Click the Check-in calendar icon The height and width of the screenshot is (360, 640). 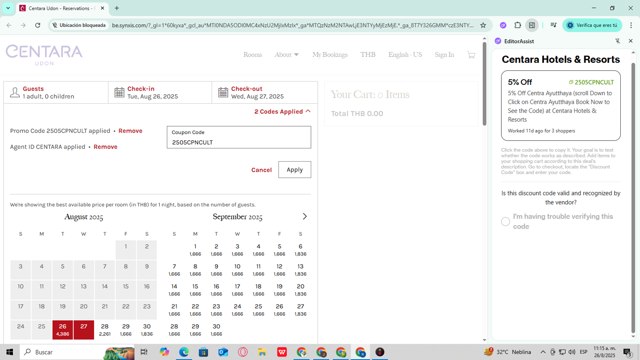click(119, 92)
